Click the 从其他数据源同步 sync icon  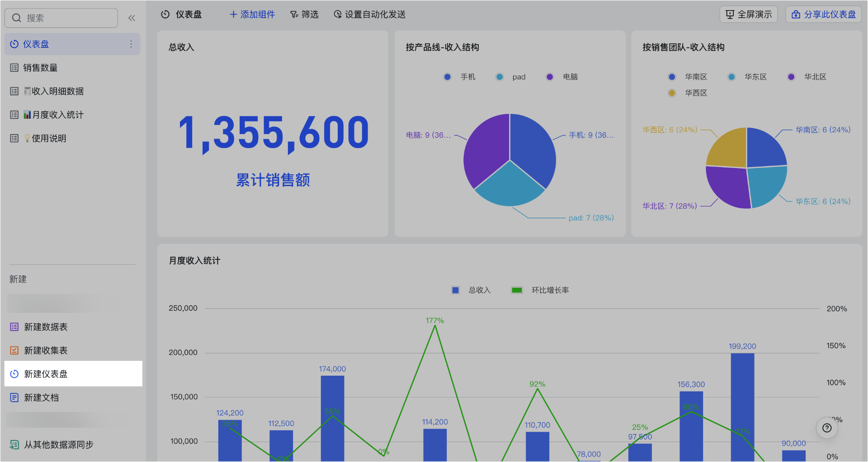14,444
